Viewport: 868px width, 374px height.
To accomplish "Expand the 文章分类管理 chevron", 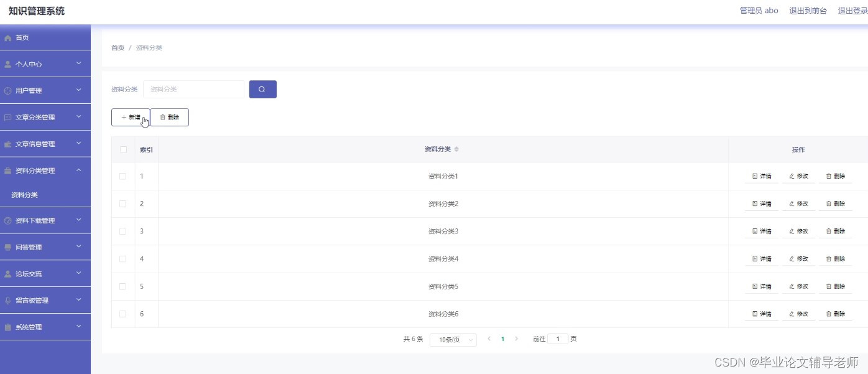I will click(79, 116).
